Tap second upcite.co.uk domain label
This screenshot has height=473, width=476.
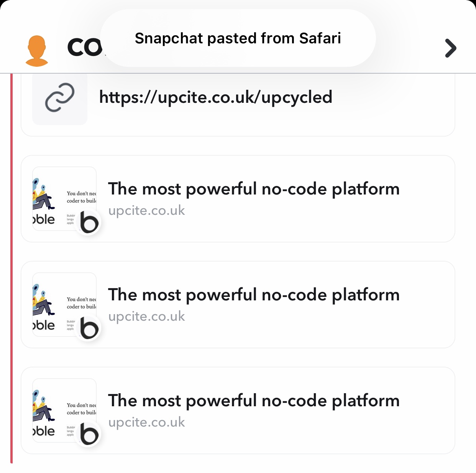pos(147,316)
